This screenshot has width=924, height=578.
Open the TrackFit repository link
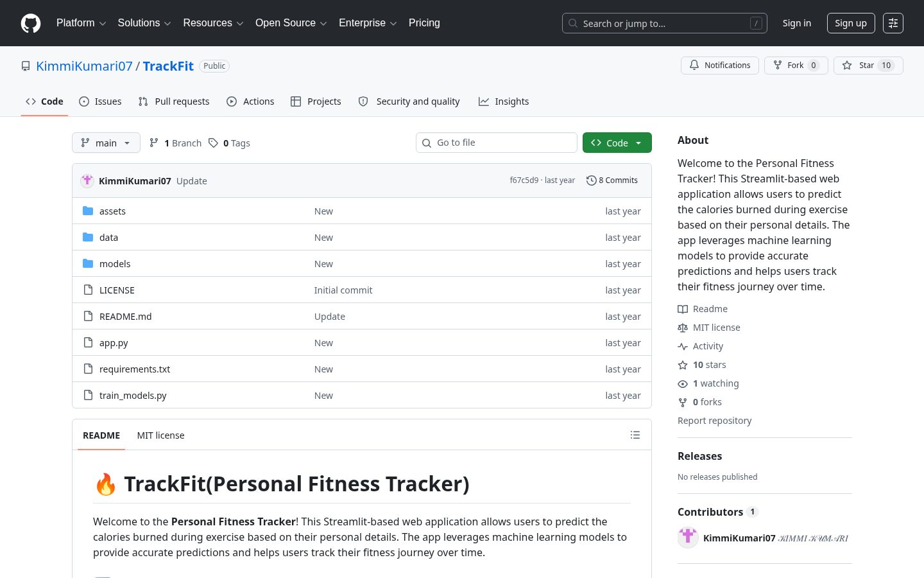click(x=168, y=66)
